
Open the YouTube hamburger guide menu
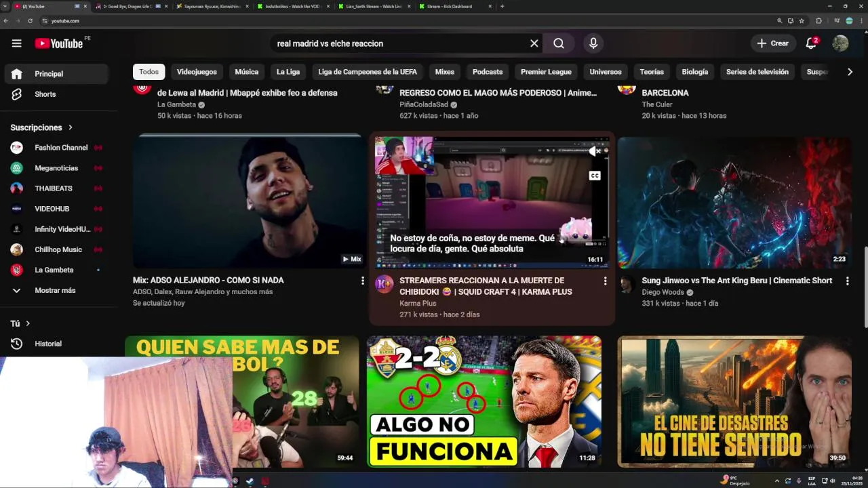click(16, 43)
